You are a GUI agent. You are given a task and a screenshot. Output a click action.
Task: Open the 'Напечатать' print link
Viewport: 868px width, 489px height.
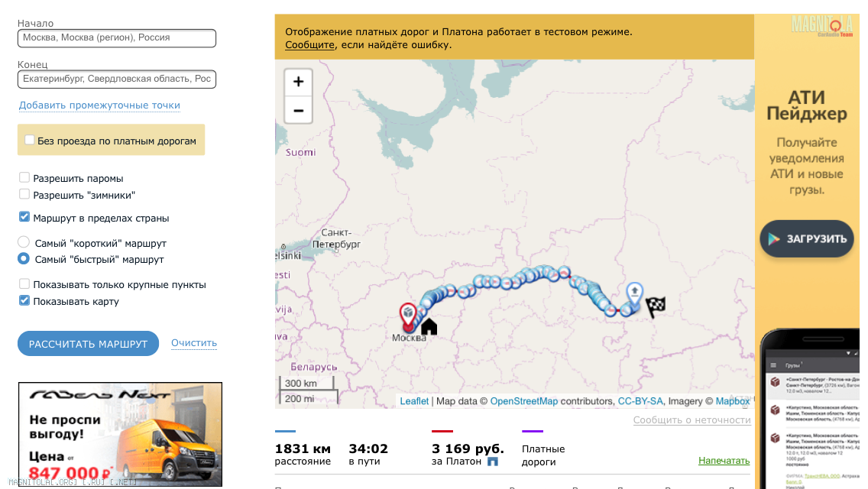pyautogui.click(x=724, y=460)
